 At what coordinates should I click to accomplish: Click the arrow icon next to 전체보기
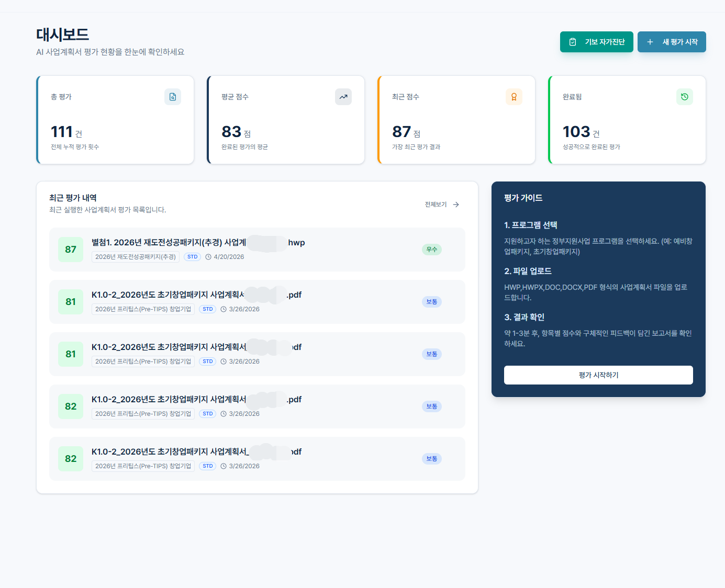456,205
